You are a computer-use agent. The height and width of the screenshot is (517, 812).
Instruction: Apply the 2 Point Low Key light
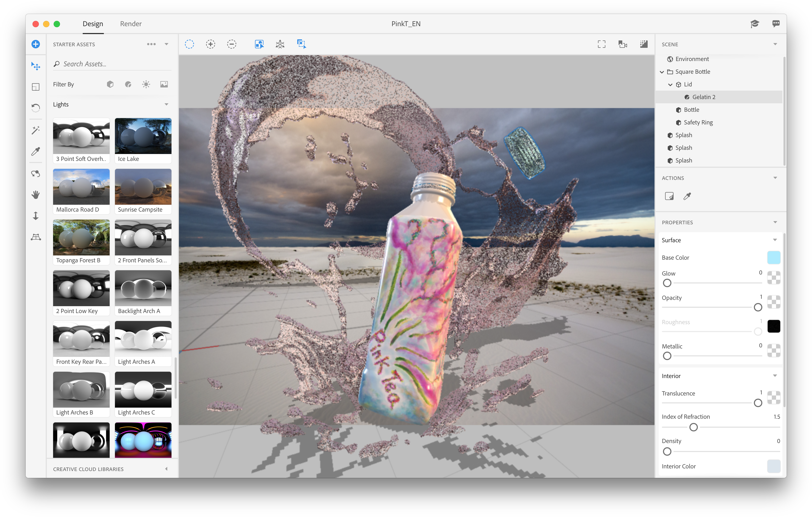81,293
